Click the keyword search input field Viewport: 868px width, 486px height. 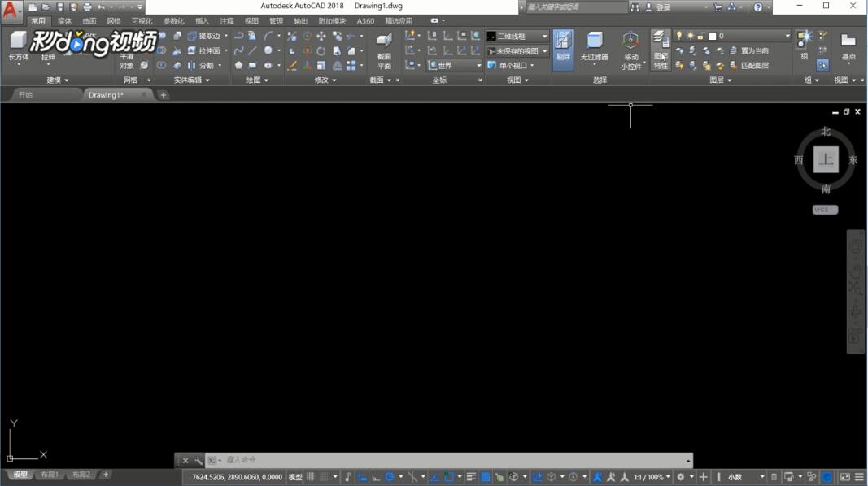pos(576,7)
